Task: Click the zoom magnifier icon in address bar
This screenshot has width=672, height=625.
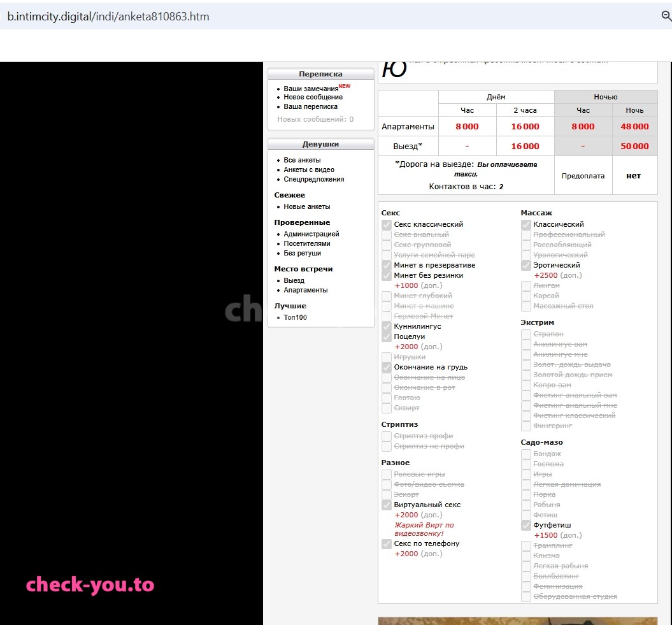Action: pyautogui.click(x=666, y=16)
